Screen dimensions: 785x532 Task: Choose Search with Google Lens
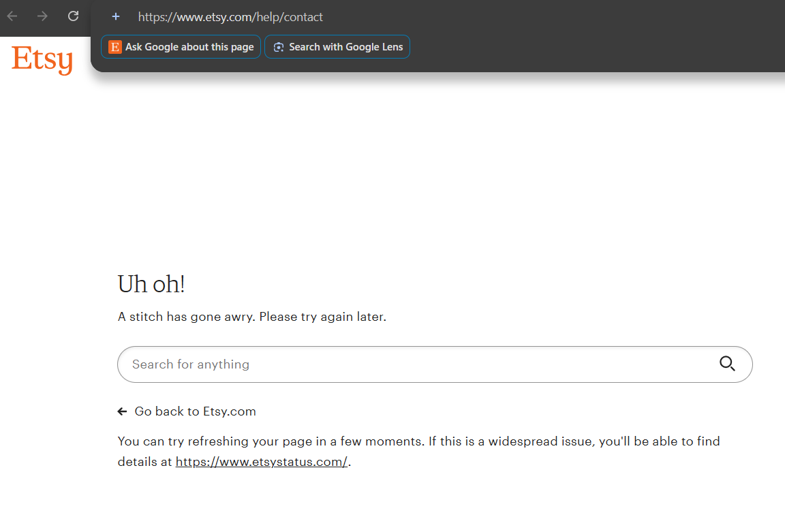(x=337, y=47)
